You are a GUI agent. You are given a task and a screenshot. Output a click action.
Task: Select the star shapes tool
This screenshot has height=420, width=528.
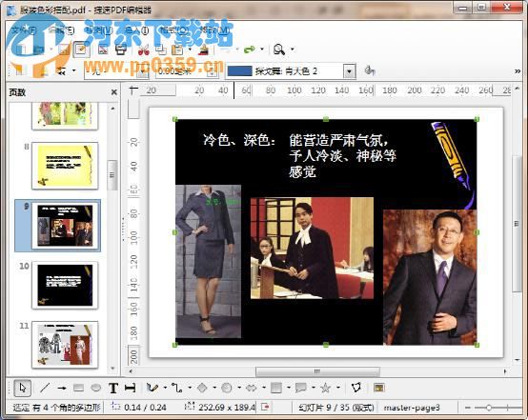(x=325, y=388)
